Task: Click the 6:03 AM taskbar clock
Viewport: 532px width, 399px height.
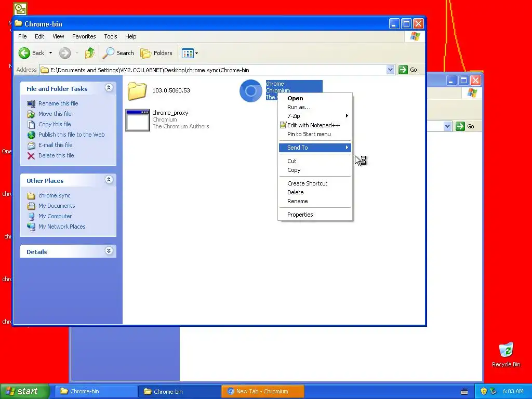Action: pyautogui.click(x=513, y=391)
